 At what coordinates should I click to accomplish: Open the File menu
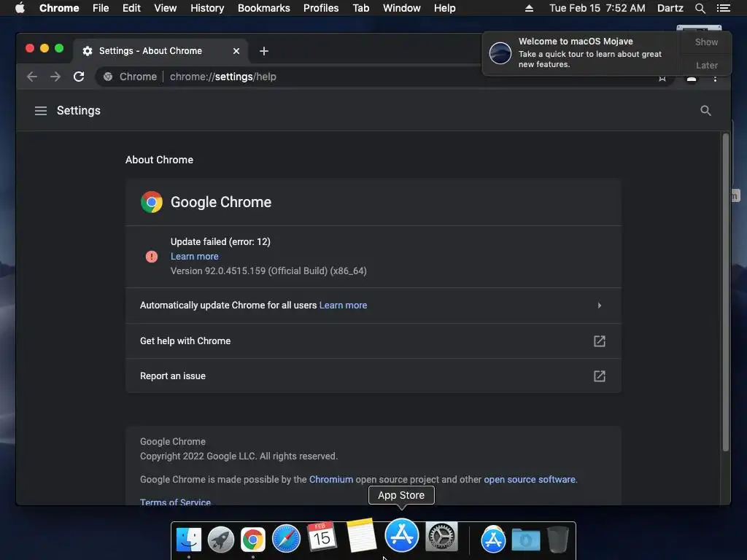click(x=101, y=8)
